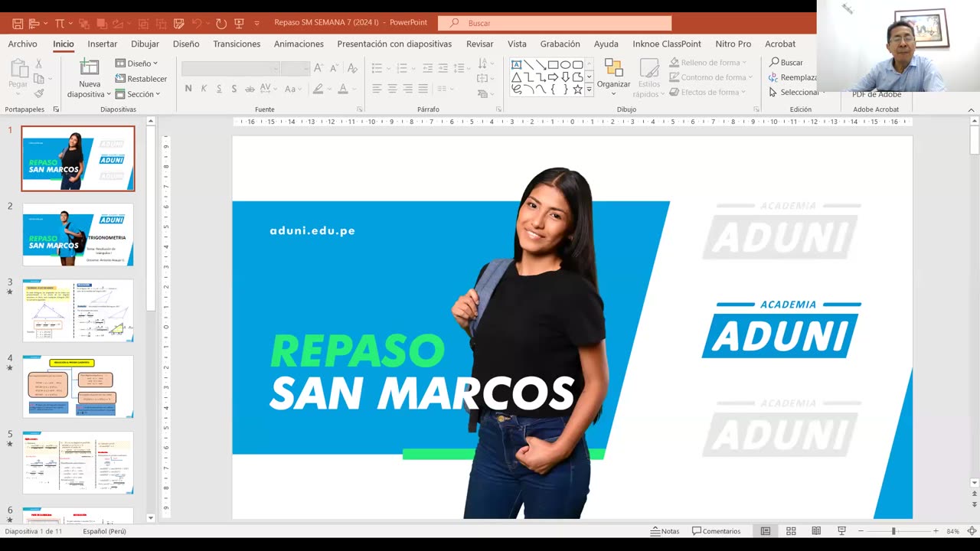The width and height of the screenshot is (980, 551).
Task: Click the Save icon in the title bar
Action: pos(18,24)
